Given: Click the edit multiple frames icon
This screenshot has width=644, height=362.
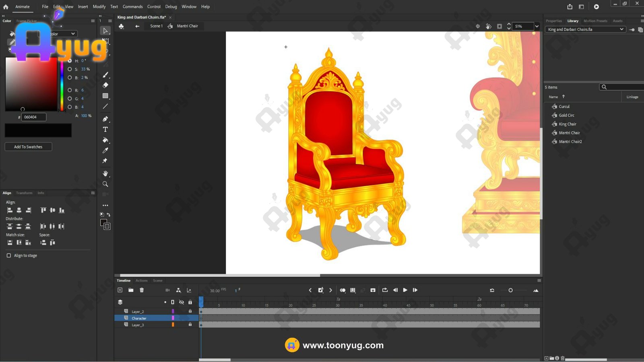Looking at the screenshot, I should coord(353,290).
